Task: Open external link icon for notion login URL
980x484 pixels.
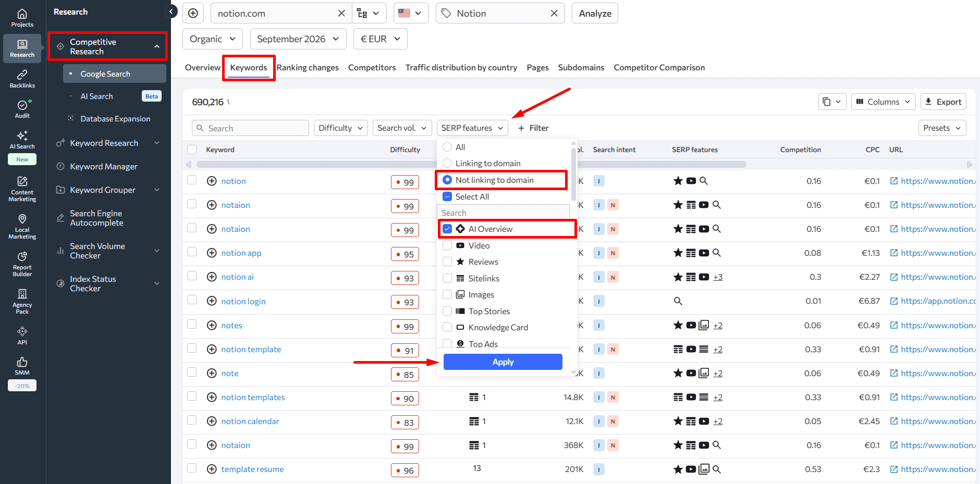Action: tap(893, 301)
